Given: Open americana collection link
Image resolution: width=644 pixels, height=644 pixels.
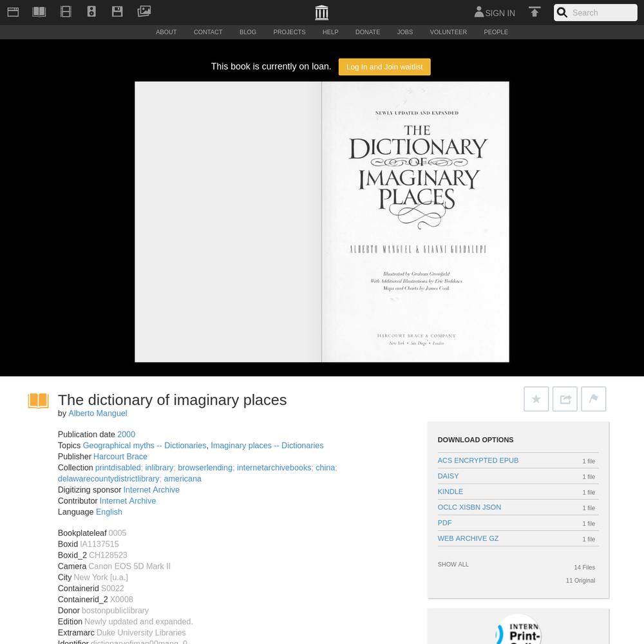Looking at the screenshot, I should pos(183,478).
